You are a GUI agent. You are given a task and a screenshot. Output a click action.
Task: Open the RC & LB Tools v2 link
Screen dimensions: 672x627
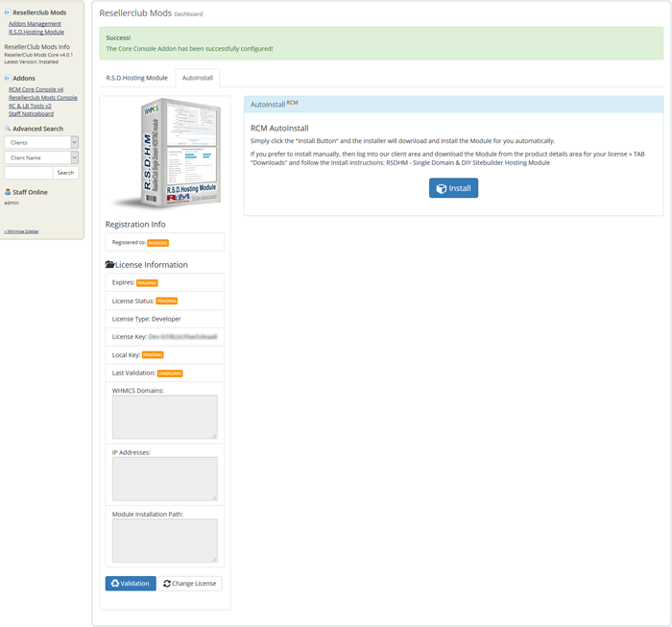(x=30, y=106)
